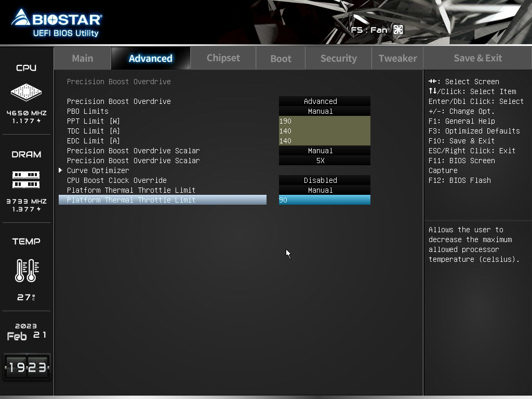Expand the Curve Optimizer submenu arrow
Image resolution: width=532 pixels, height=399 pixels.
click(x=60, y=170)
